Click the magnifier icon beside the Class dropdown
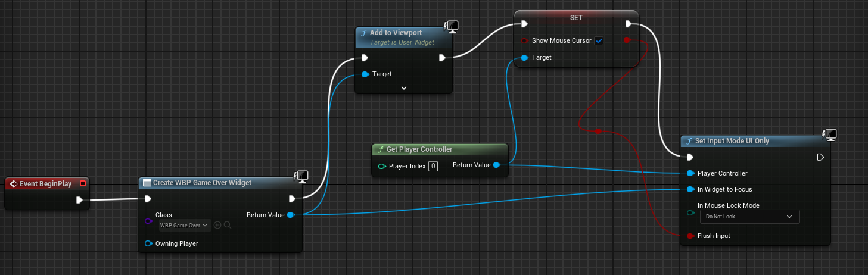 [228, 225]
